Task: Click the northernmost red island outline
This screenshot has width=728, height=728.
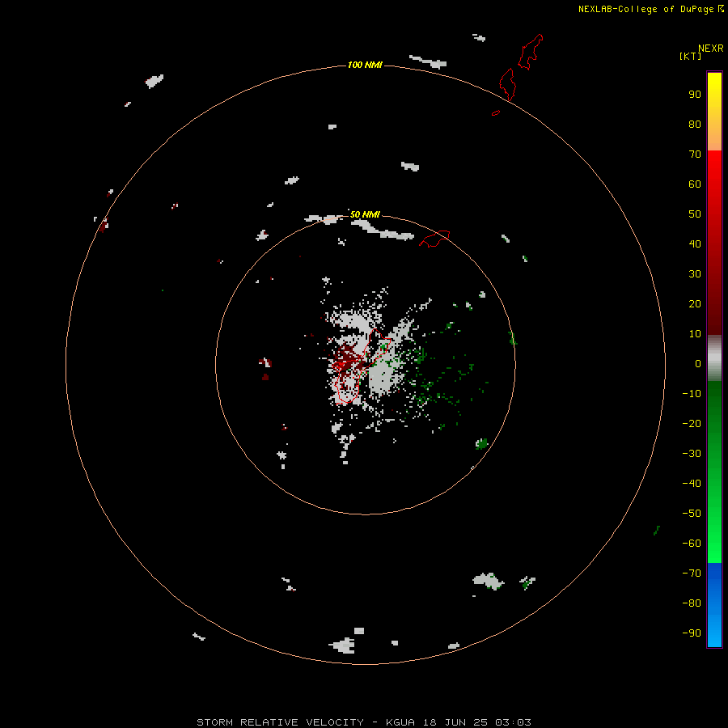Action: 530,52
